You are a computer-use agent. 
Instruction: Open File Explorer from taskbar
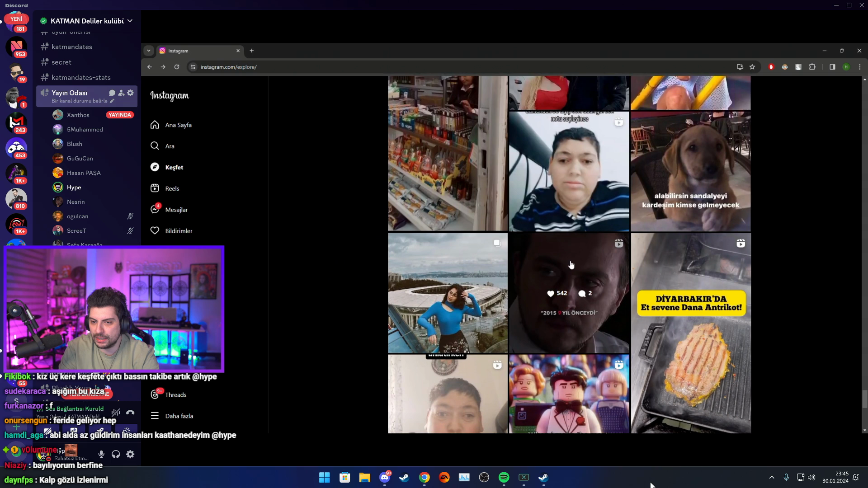coord(364,477)
